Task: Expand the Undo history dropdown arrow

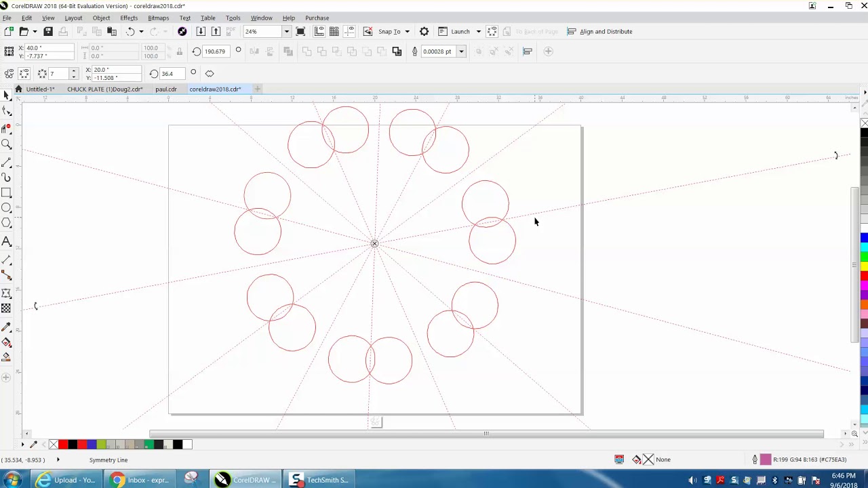Action: (x=141, y=31)
